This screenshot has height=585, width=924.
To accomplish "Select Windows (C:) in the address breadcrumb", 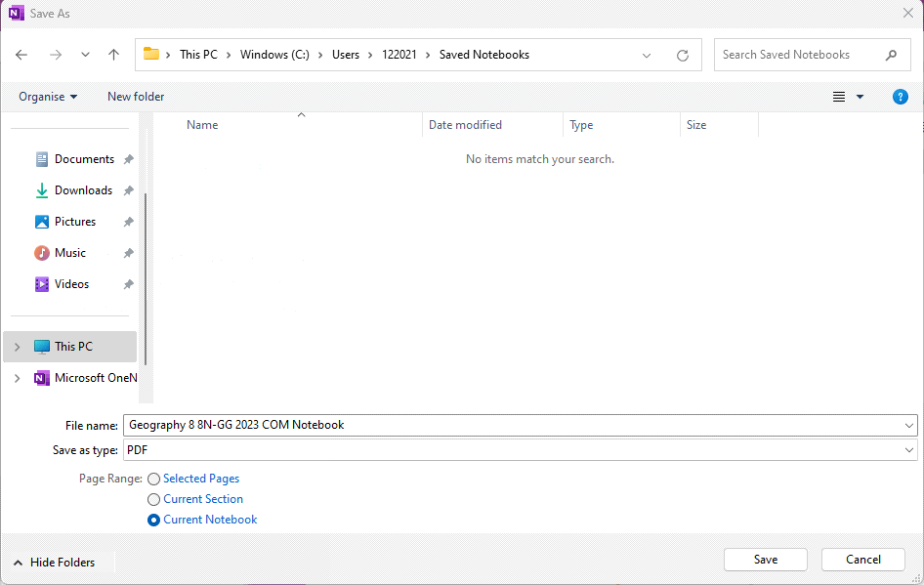I will click(274, 55).
